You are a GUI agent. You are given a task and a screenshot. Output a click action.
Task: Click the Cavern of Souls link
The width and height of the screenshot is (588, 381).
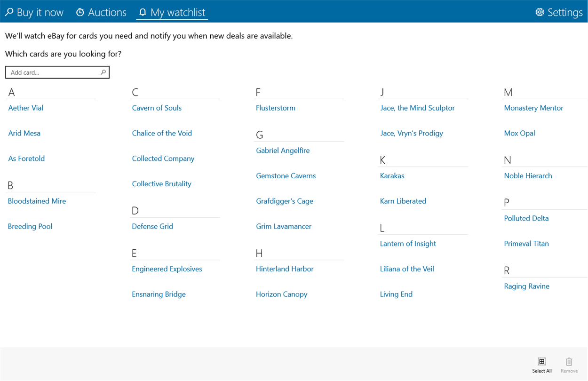pos(157,108)
